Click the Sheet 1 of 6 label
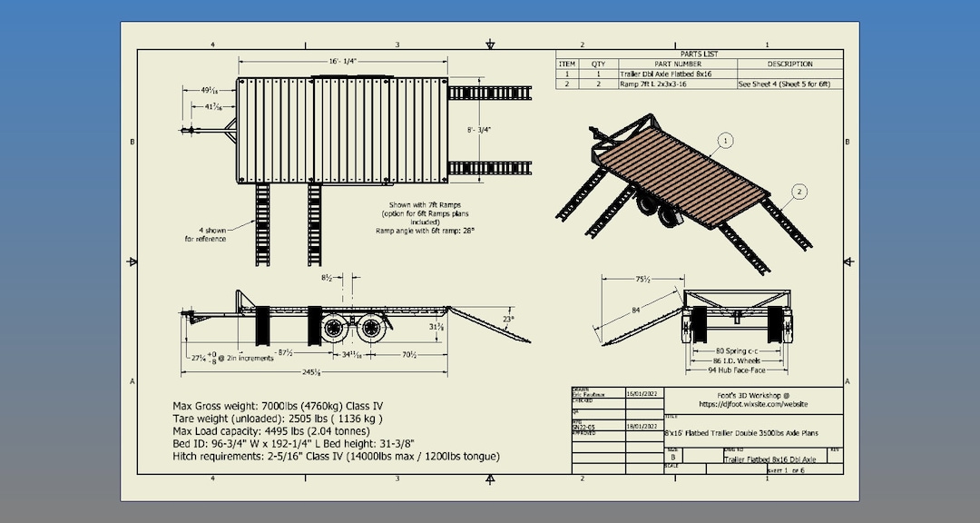 786,469
